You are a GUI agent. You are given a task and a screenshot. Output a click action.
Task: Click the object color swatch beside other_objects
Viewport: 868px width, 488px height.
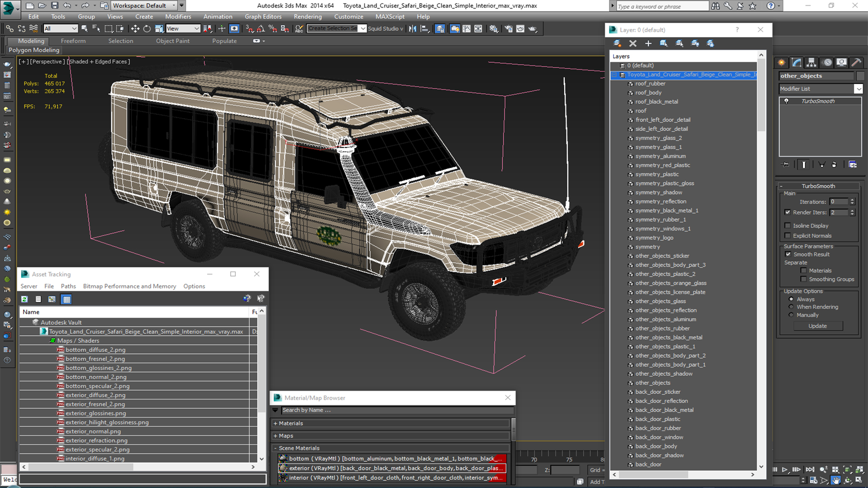(x=860, y=76)
